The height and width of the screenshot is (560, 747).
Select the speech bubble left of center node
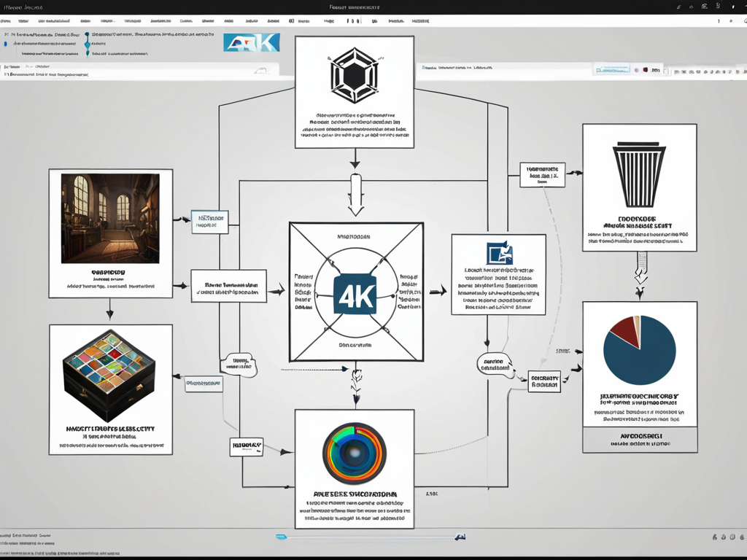239,363
